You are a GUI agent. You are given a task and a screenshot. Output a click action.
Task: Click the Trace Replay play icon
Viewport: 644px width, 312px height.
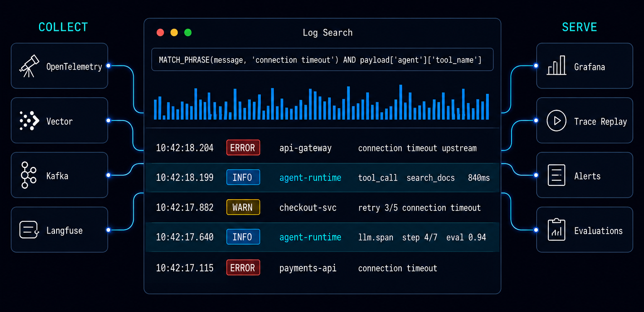tap(557, 121)
